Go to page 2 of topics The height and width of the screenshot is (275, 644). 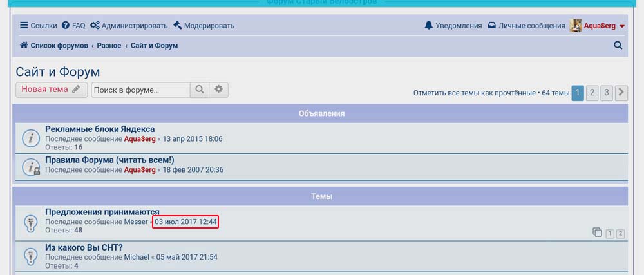coord(592,93)
